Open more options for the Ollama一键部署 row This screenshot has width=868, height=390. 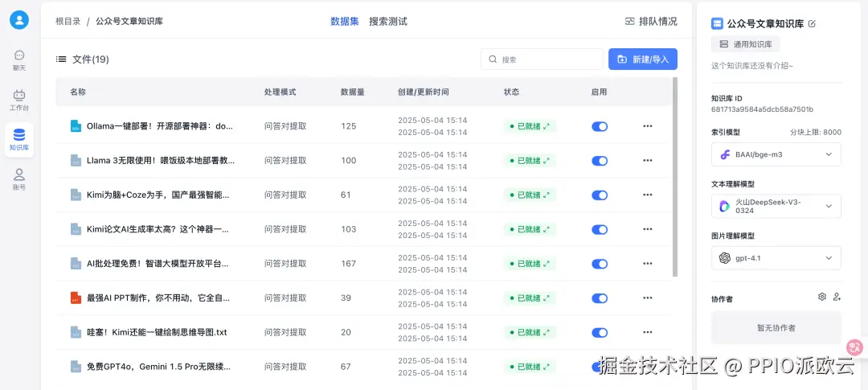click(648, 126)
